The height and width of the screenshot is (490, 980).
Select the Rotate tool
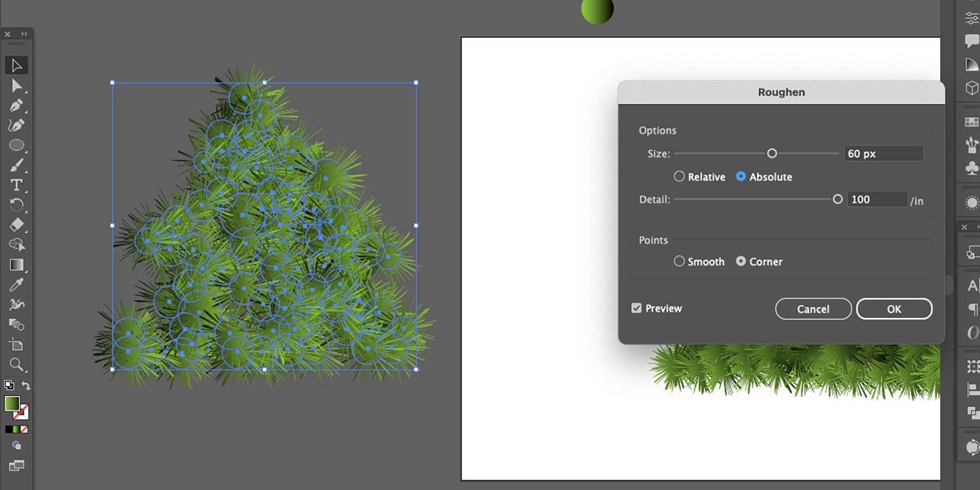16,205
